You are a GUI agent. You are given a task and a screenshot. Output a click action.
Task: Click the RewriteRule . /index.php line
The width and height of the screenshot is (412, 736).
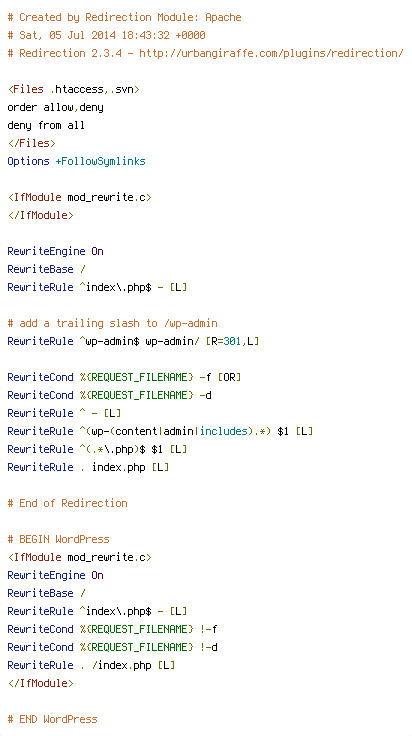pyautogui.click(x=92, y=665)
